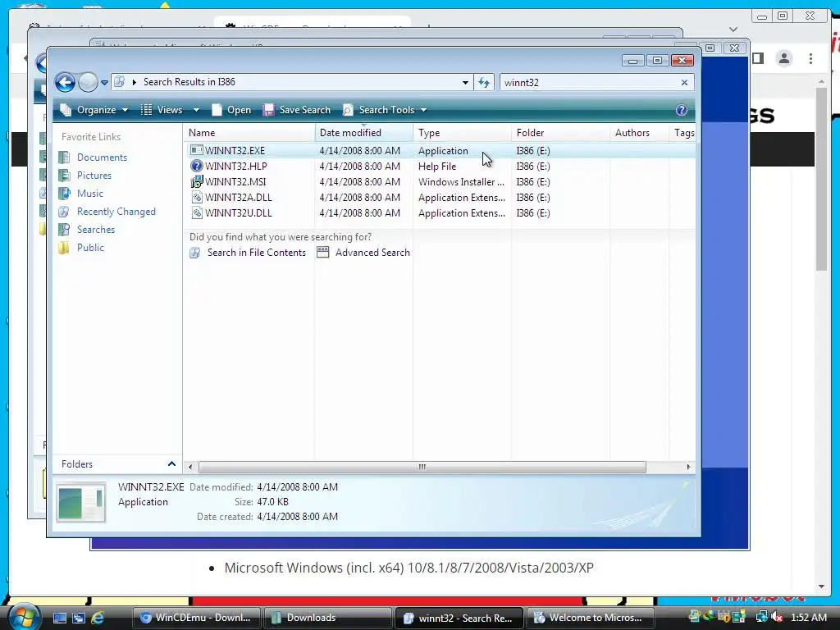Select the WINNT32U.DLL file icon
The height and width of the screenshot is (630, 840).
pos(197,212)
